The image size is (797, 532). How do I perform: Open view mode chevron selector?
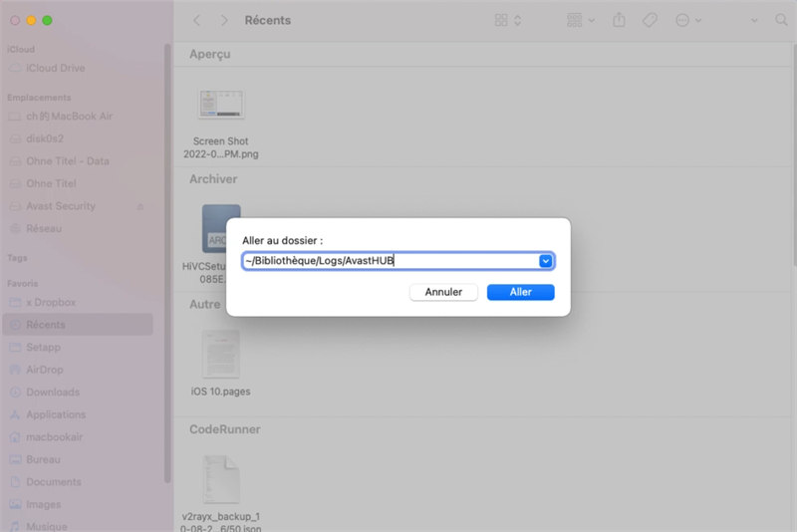point(517,20)
